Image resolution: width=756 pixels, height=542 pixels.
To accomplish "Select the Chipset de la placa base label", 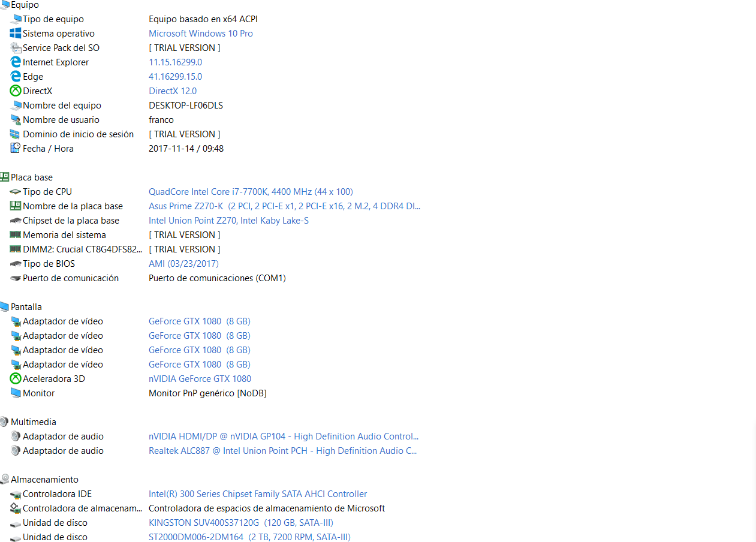I will coord(71,221).
